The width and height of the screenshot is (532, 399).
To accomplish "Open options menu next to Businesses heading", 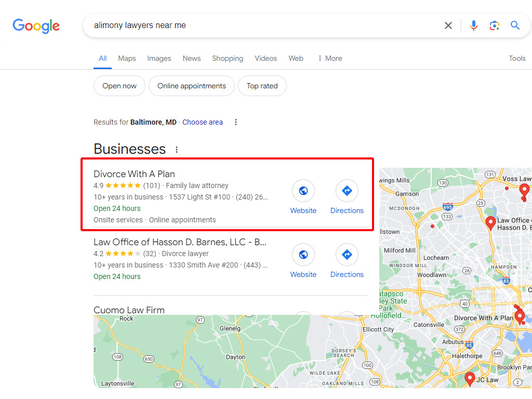I will [177, 150].
